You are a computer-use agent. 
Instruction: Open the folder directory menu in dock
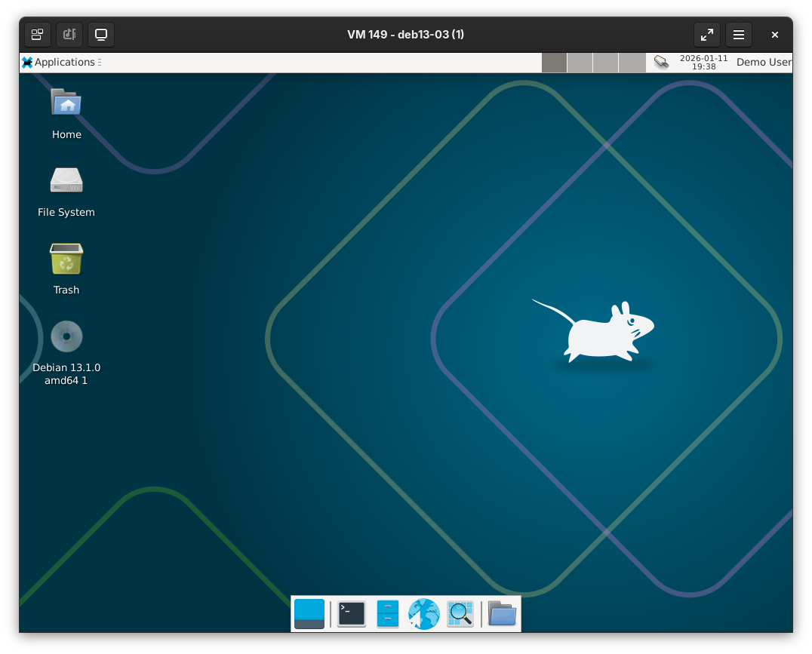click(502, 614)
